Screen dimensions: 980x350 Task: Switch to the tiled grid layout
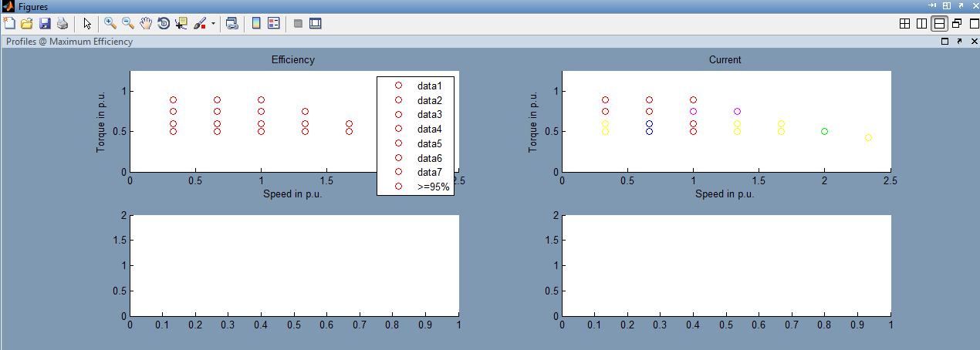905,24
